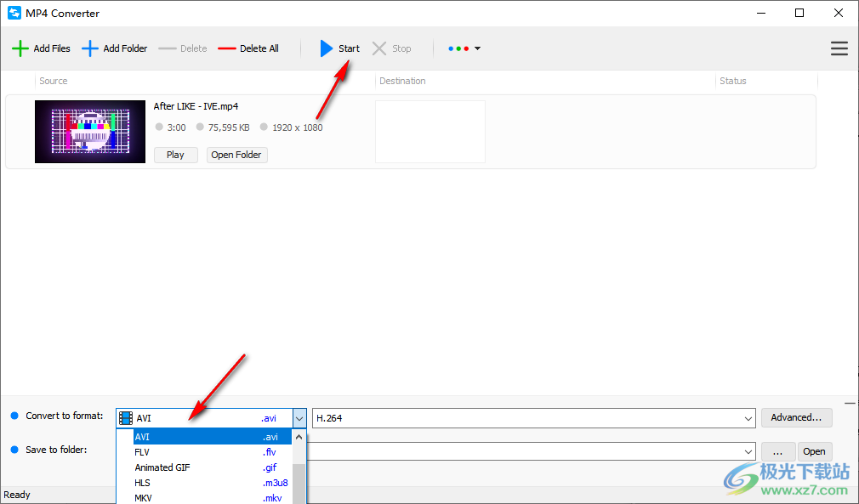Click the video thumbnail preview
The height and width of the screenshot is (504, 859).
89,131
